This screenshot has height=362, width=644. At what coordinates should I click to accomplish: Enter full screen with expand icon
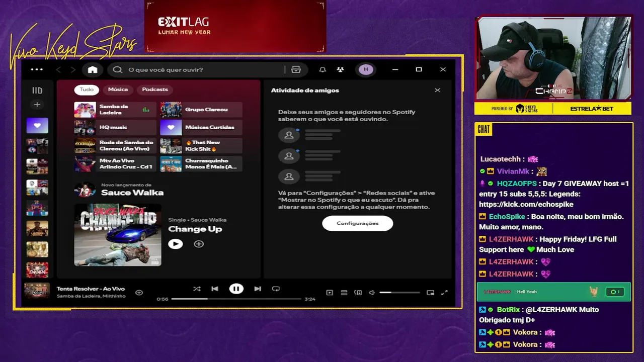point(444,292)
